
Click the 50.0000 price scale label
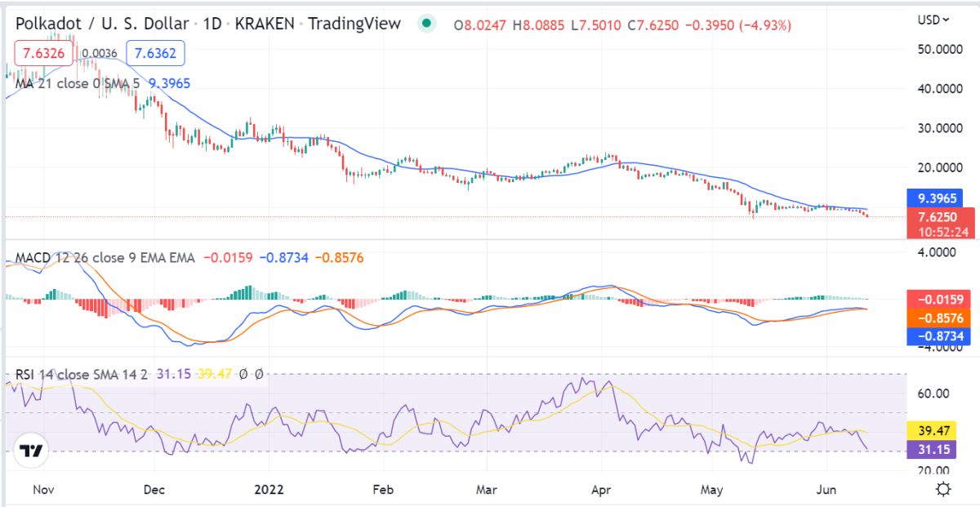click(940, 50)
